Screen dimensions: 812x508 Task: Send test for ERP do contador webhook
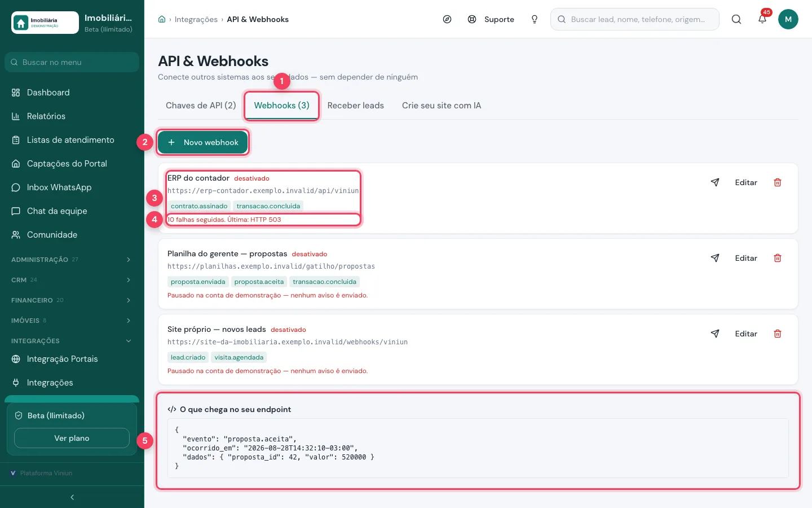tap(715, 182)
